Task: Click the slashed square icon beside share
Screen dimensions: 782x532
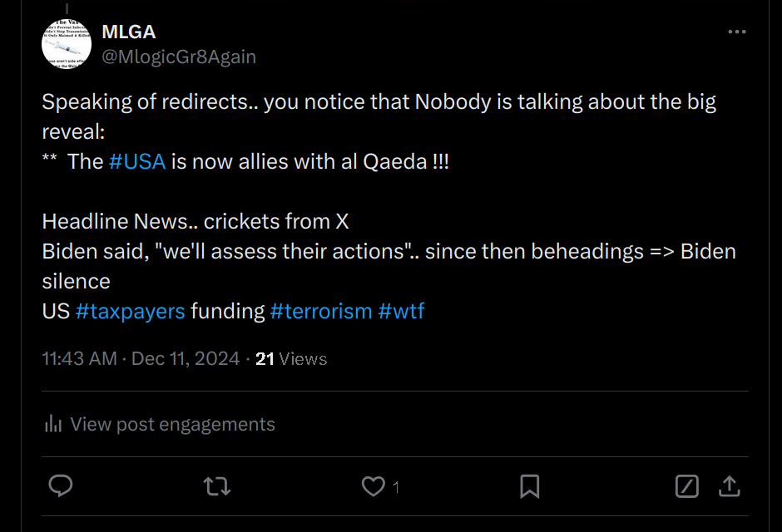Action: point(686,486)
